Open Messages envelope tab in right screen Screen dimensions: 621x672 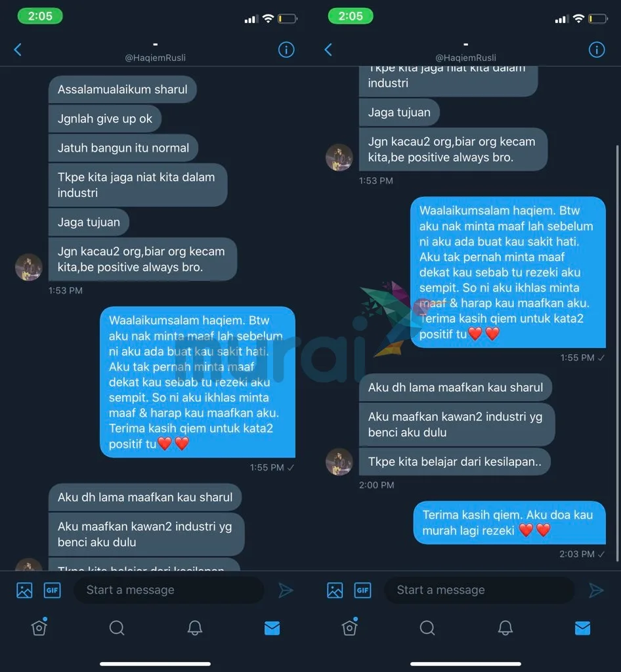pos(582,628)
